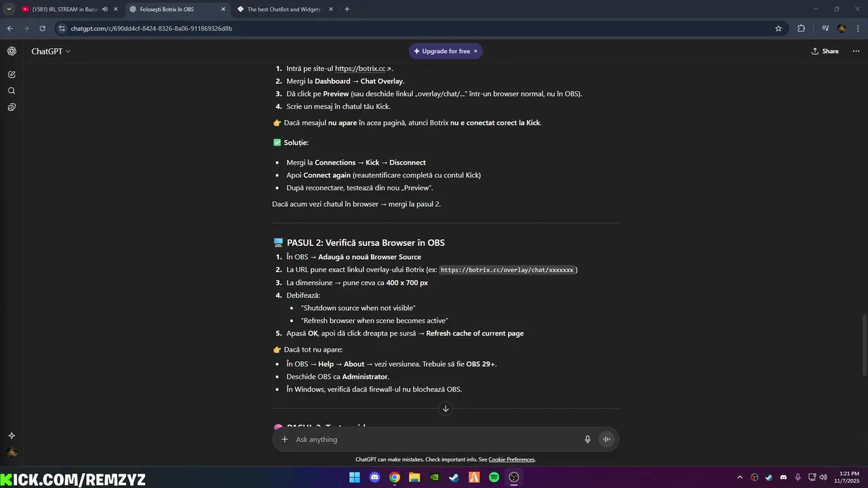Go back using the browser back arrow
The height and width of the screenshot is (488, 868).
(x=9, y=28)
